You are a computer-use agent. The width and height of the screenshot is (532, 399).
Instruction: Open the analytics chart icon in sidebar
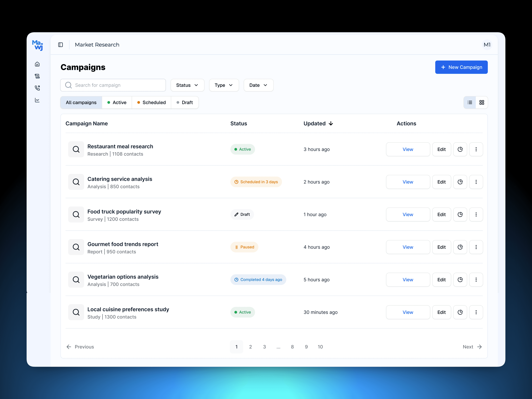(37, 100)
